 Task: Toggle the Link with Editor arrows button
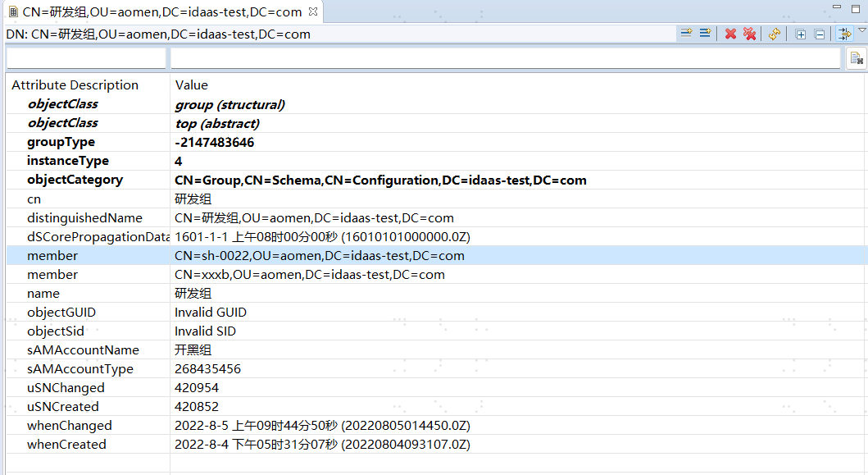click(845, 34)
